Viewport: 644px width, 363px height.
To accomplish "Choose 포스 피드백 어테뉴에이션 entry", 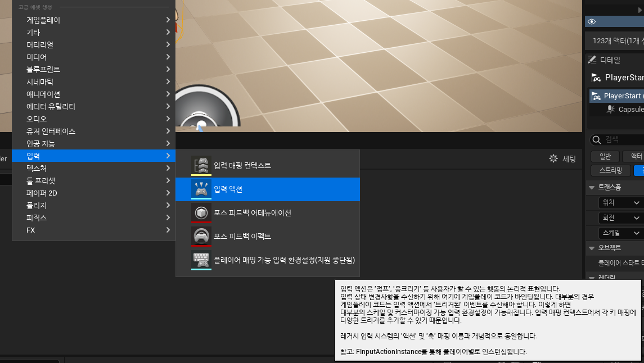I will [268, 212].
